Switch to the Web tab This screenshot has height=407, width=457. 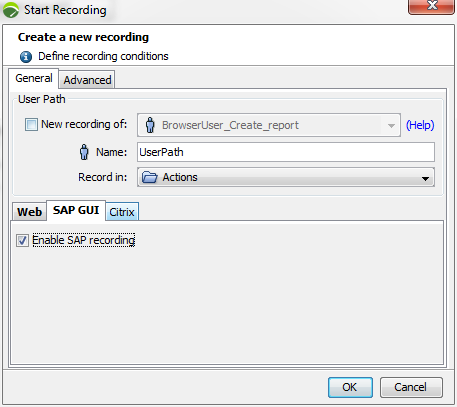tap(29, 212)
